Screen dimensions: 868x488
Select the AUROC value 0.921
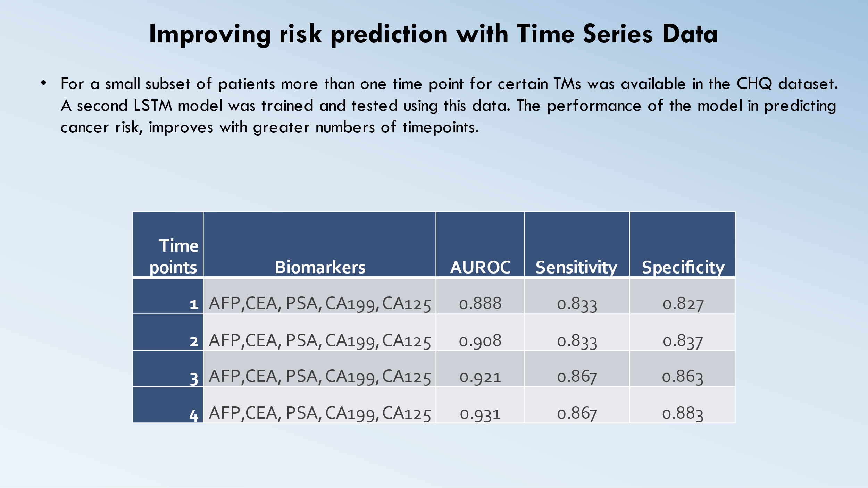point(480,377)
